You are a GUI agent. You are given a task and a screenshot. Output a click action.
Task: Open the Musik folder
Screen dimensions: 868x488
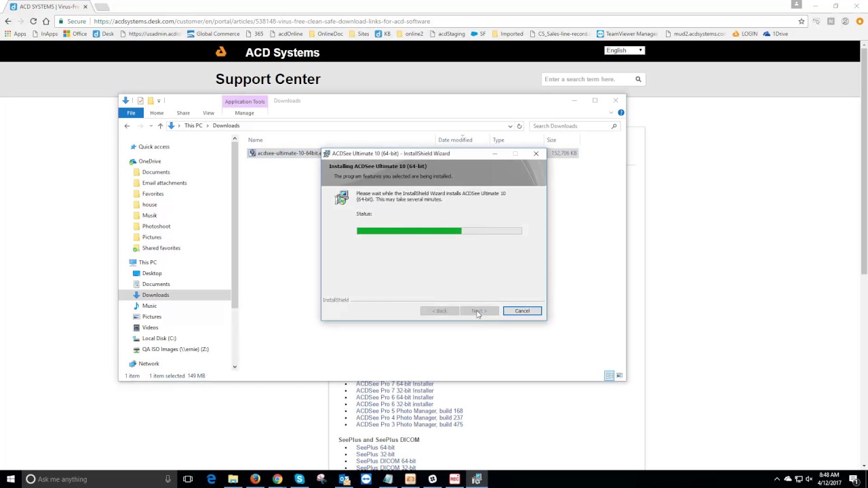coord(149,216)
